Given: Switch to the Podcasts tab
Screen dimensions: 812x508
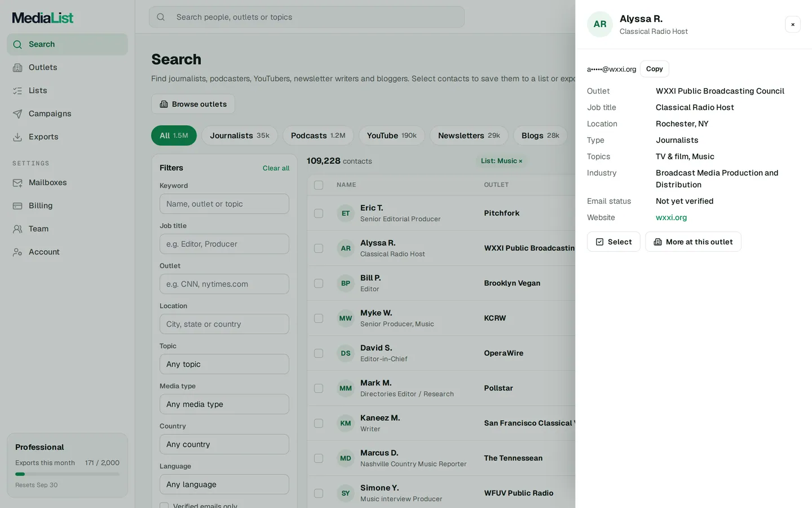Looking at the screenshot, I should coord(318,135).
